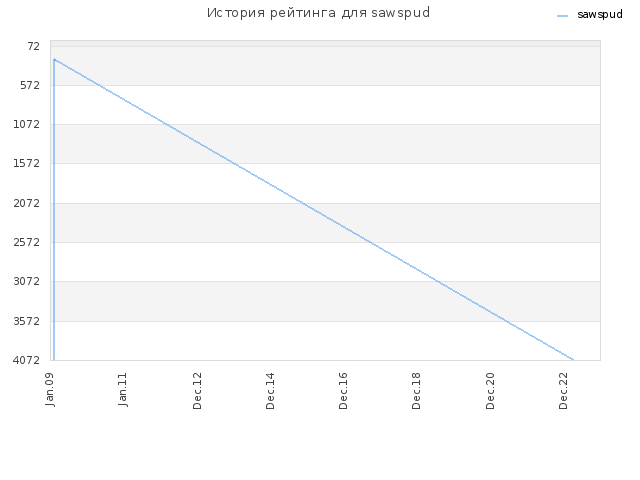Click the vertical blue line near Jan.09

pyautogui.click(x=54, y=210)
